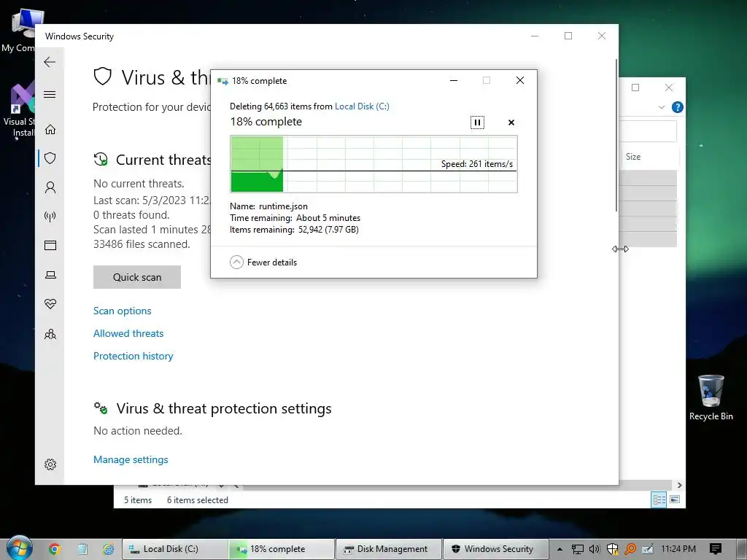Open Firewall & network protection sidebar icon

[50, 217]
